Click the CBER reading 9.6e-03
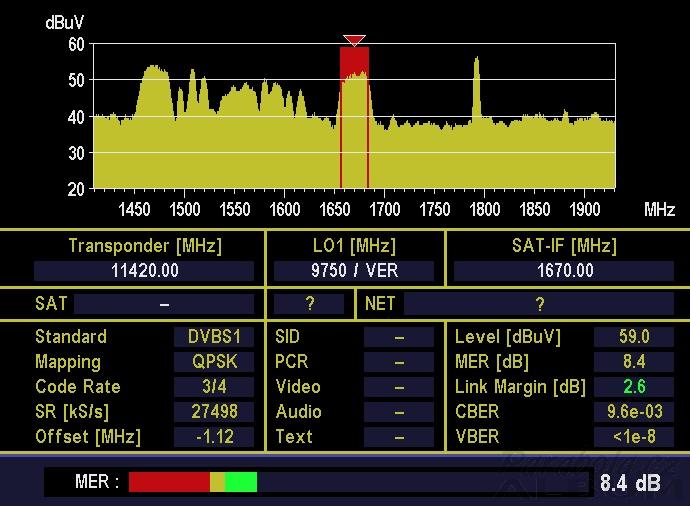Viewport: 690px width, 506px height. click(633, 412)
